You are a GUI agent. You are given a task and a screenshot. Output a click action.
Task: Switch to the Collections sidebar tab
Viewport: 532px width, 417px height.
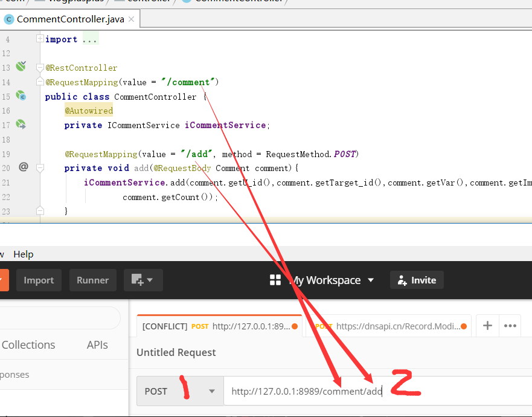(x=28, y=344)
